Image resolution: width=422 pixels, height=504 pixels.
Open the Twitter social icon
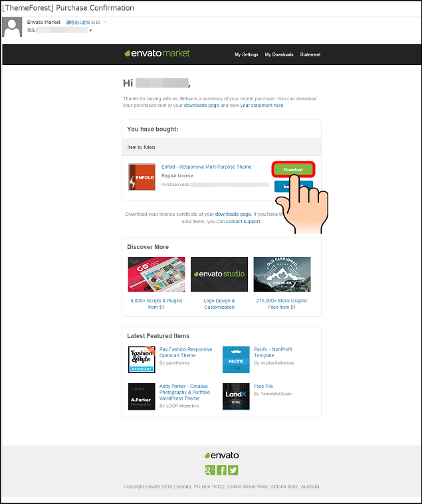(x=233, y=470)
